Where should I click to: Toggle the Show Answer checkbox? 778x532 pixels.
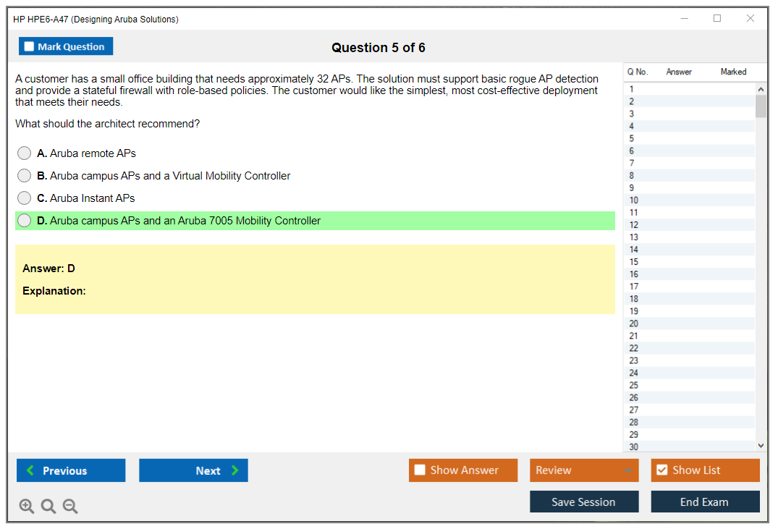click(420, 470)
